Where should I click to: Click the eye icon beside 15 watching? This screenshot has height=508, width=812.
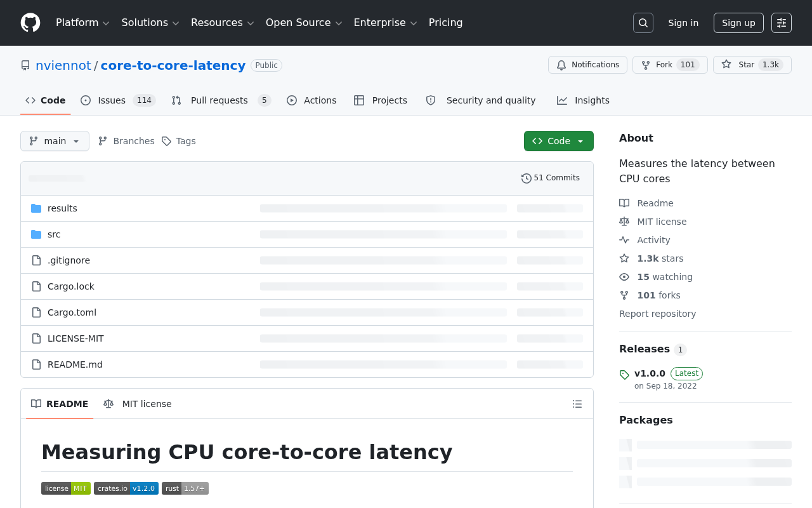tap(624, 277)
